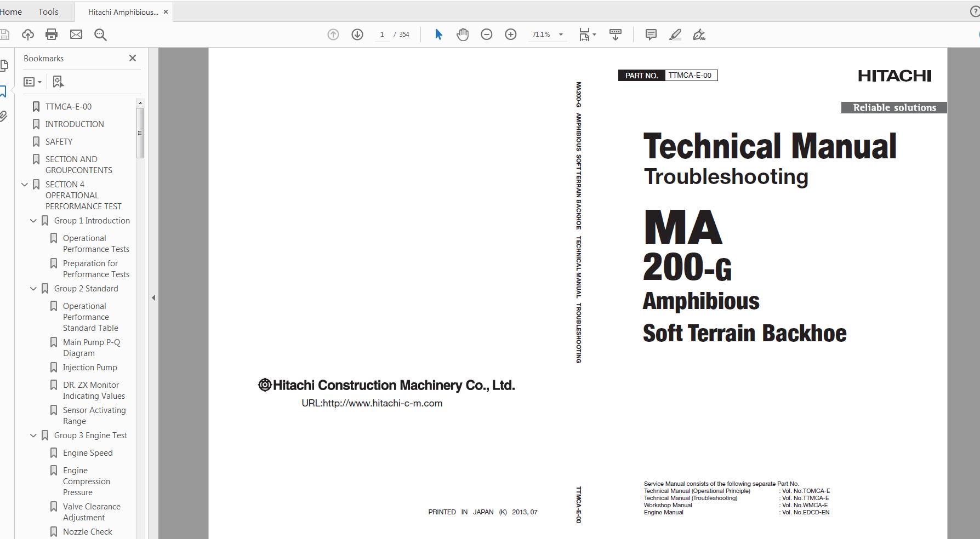This screenshot has width=980, height=539.
Task: Switch to the Home tab
Action: (x=11, y=12)
